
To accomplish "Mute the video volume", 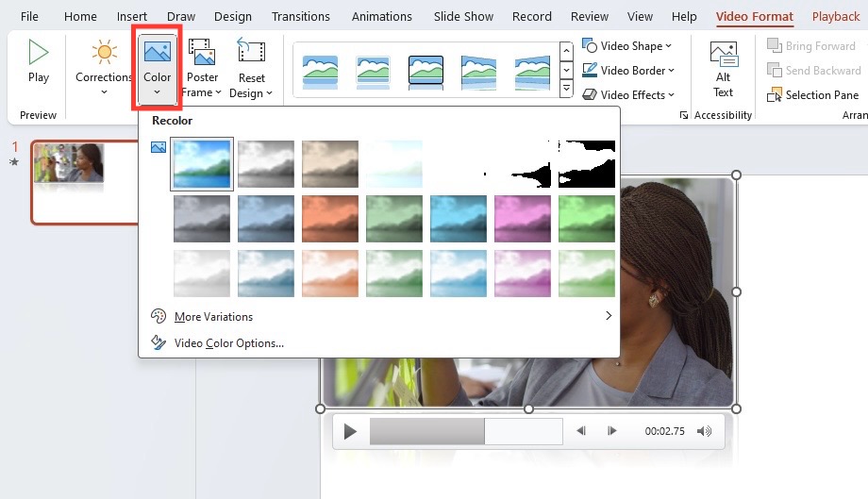I will coord(704,431).
